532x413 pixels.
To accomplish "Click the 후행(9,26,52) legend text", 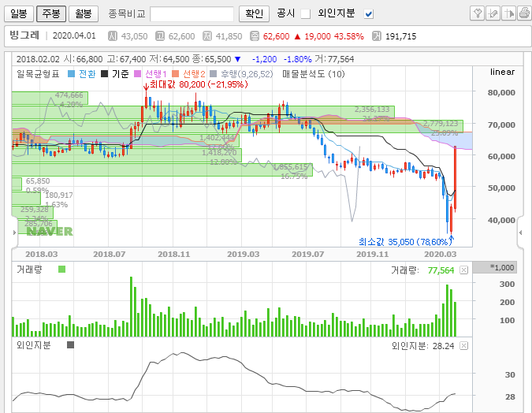I will (x=247, y=73).
